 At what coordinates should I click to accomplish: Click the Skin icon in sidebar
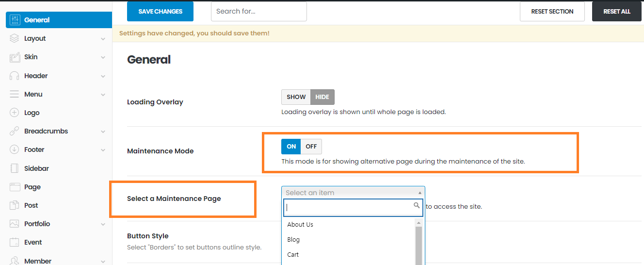[x=15, y=57]
